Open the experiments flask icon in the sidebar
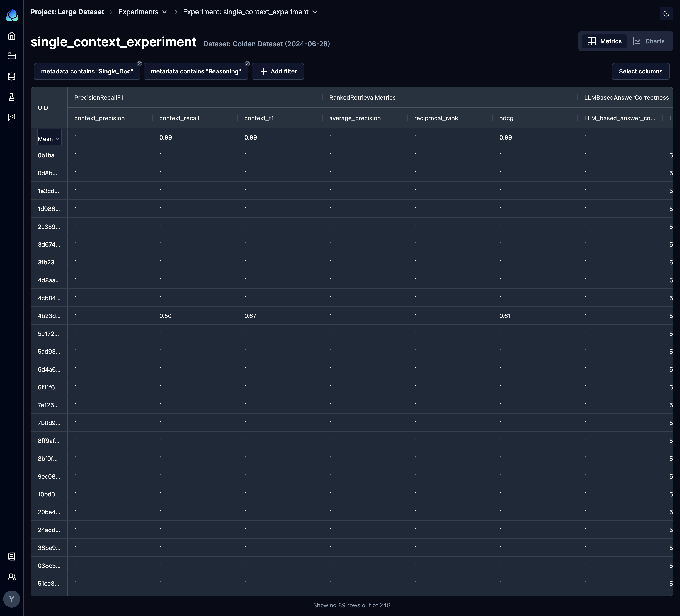Screen dimensions: 680x616 tap(12, 97)
